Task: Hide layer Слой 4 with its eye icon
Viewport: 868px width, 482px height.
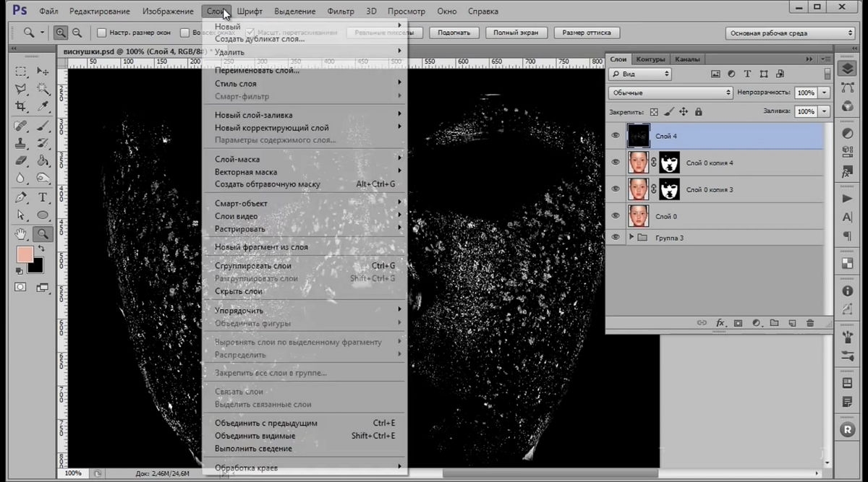Action: [x=616, y=135]
